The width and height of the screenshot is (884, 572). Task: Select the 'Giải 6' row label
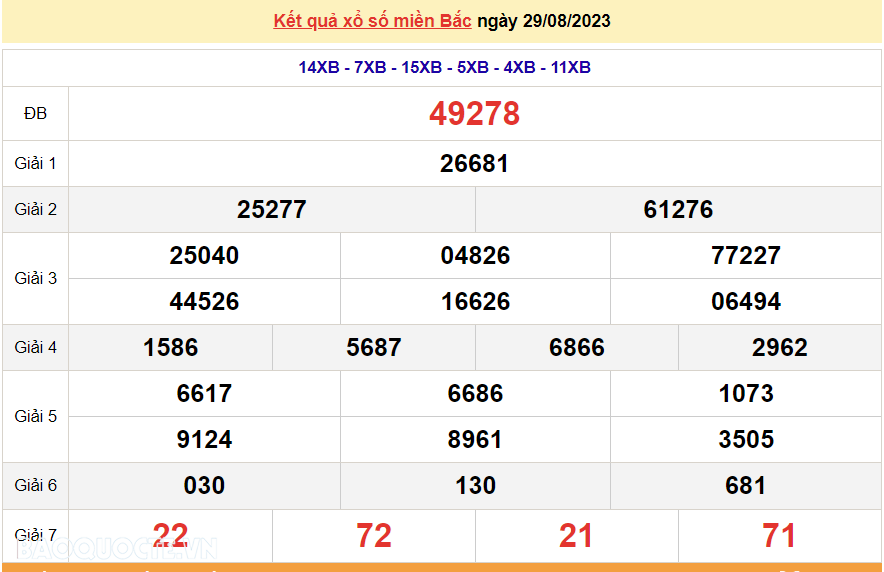35,485
